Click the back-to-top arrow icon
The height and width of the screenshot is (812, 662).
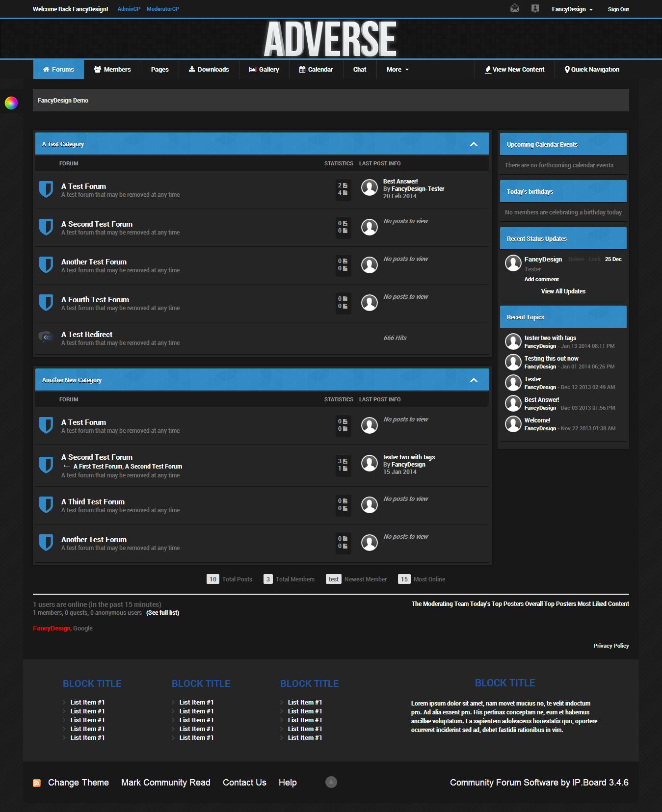[x=331, y=782]
